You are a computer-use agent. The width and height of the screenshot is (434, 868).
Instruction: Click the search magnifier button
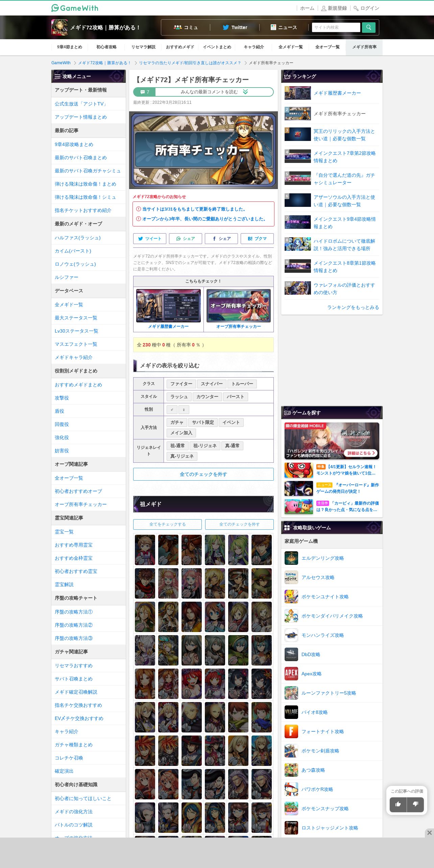pyautogui.click(x=368, y=27)
